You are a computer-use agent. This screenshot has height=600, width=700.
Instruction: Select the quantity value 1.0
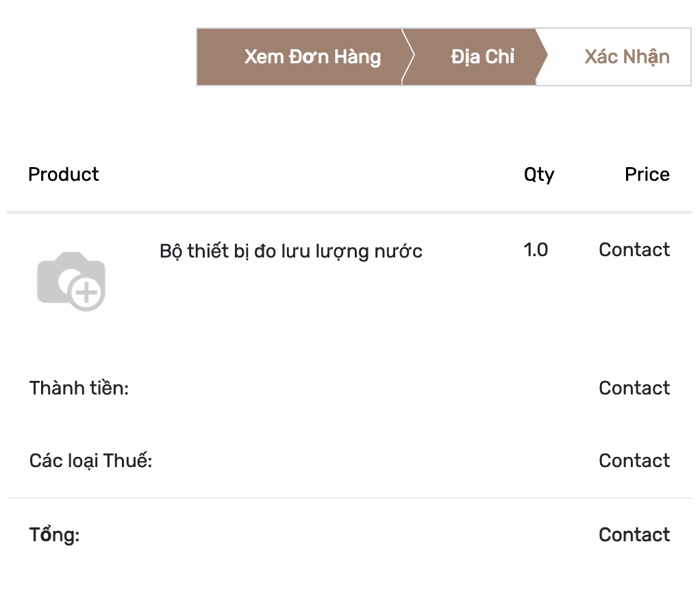click(536, 250)
